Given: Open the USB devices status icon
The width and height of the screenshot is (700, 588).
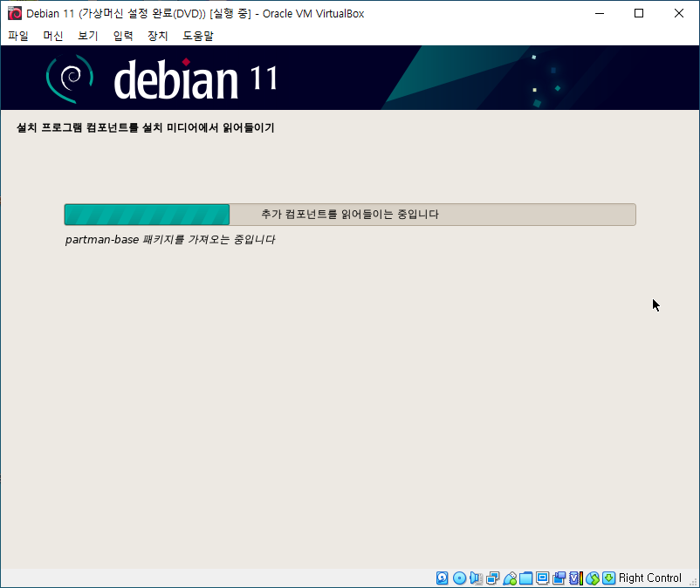Looking at the screenshot, I should tap(510, 578).
